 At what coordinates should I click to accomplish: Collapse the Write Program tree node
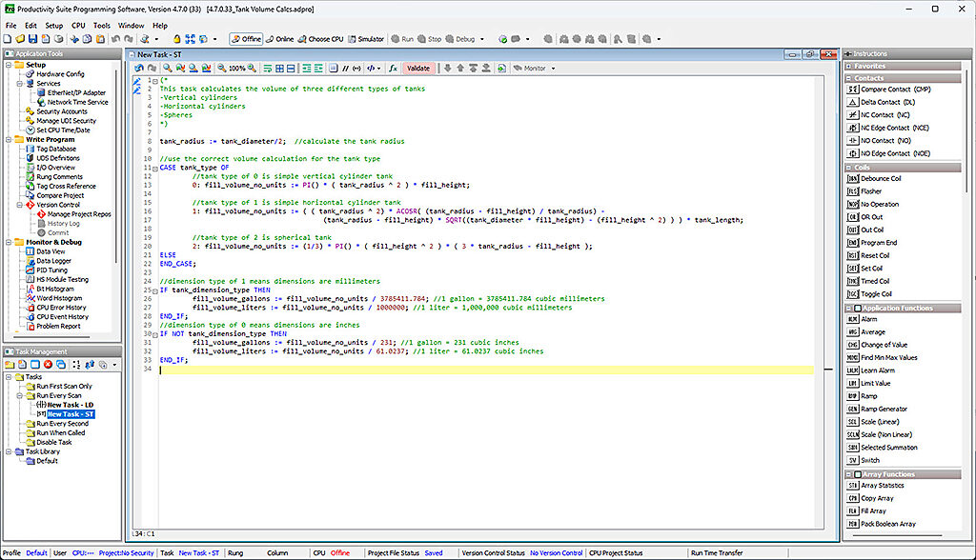click(9, 139)
